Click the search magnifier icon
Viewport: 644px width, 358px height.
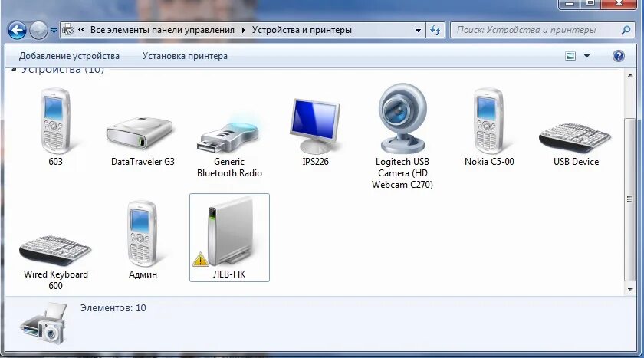pyautogui.click(x=626, y=30)
